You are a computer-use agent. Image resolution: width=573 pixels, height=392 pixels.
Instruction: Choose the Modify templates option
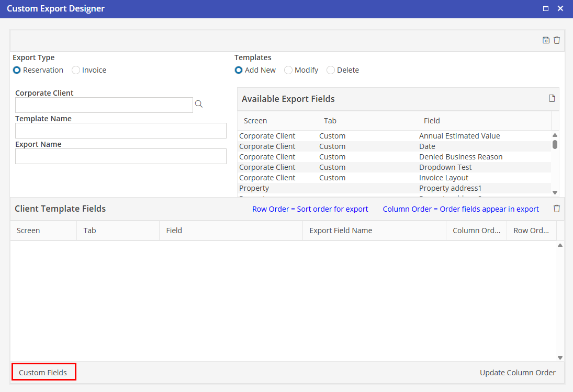pos(288,70)
